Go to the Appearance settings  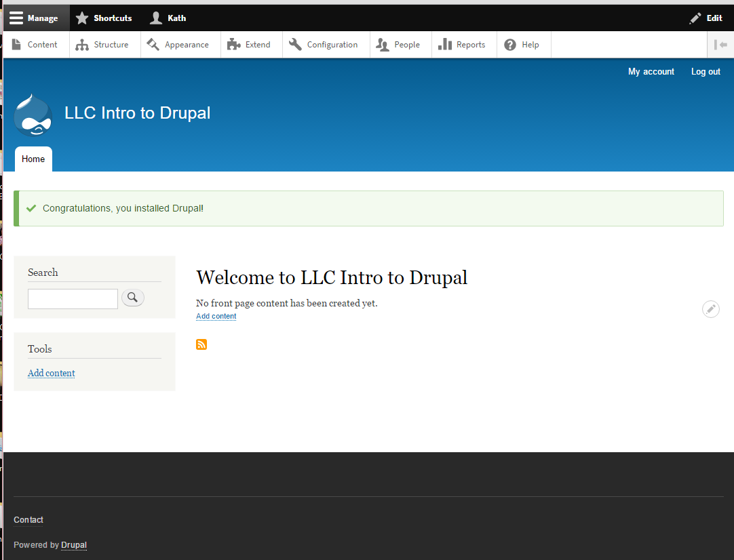180,45
